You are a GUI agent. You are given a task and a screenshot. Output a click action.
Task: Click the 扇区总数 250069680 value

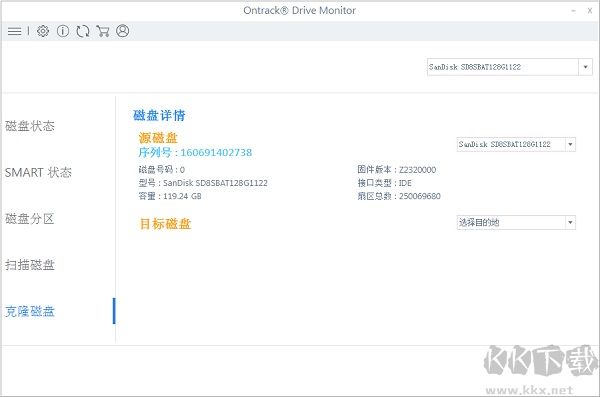point(399,196)
